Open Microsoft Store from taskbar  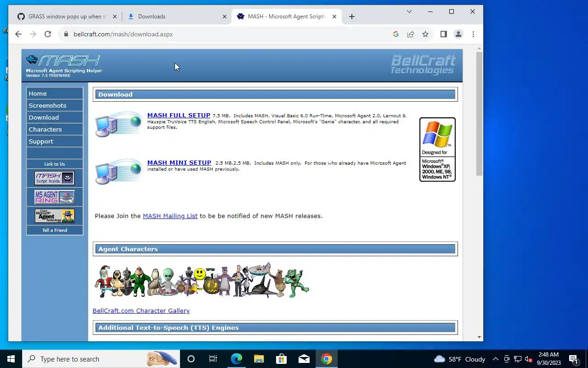pyautogui.click(x=281, y=359)
